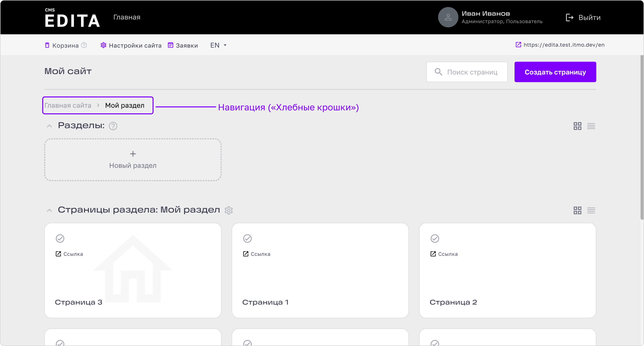The image size is (644, 346).
Task: Select the Страница 1 checkmark
Action: [x=247, y=238]
